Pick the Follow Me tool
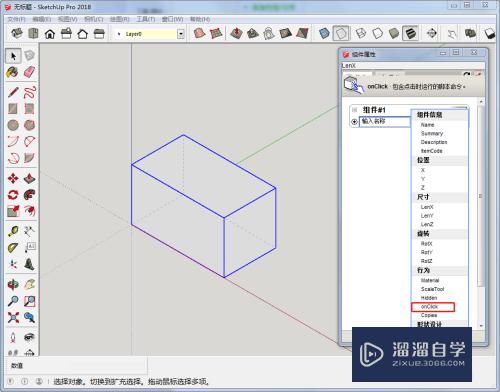This screenshot has width=500, height=392. 29,195
